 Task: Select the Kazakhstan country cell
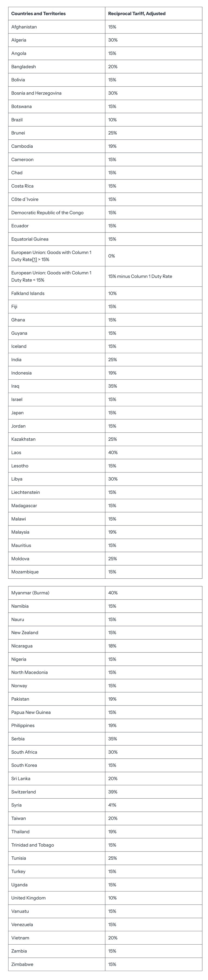[23, 439]
